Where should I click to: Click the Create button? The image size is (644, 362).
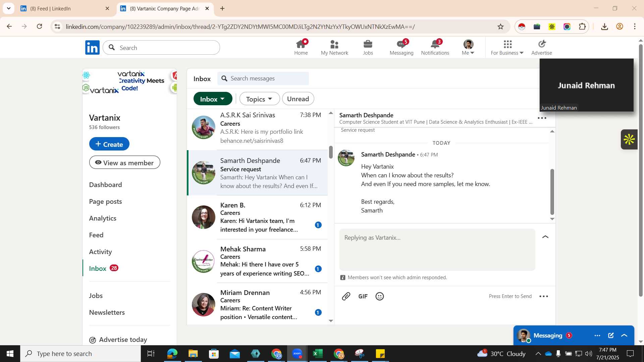pos(109,144)
